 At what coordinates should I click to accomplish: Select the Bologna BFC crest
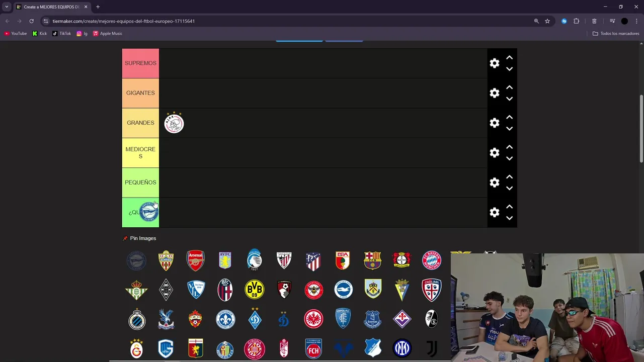click(225, 290)
